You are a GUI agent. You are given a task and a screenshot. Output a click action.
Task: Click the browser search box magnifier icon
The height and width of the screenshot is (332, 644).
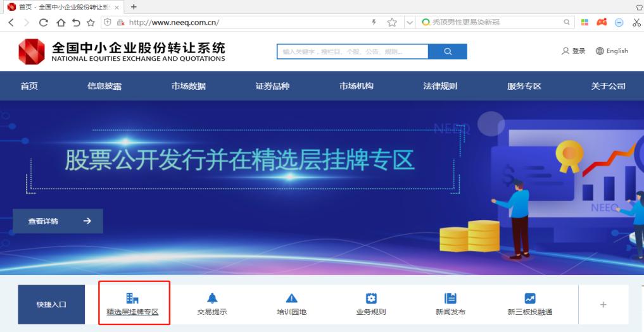[x=567, y=22]
